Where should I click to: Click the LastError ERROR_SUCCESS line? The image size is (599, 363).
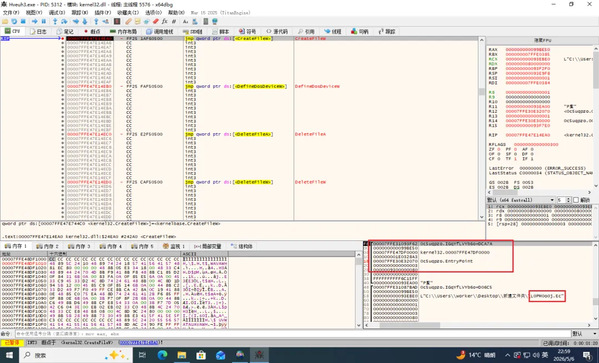[x=537, y=168]
